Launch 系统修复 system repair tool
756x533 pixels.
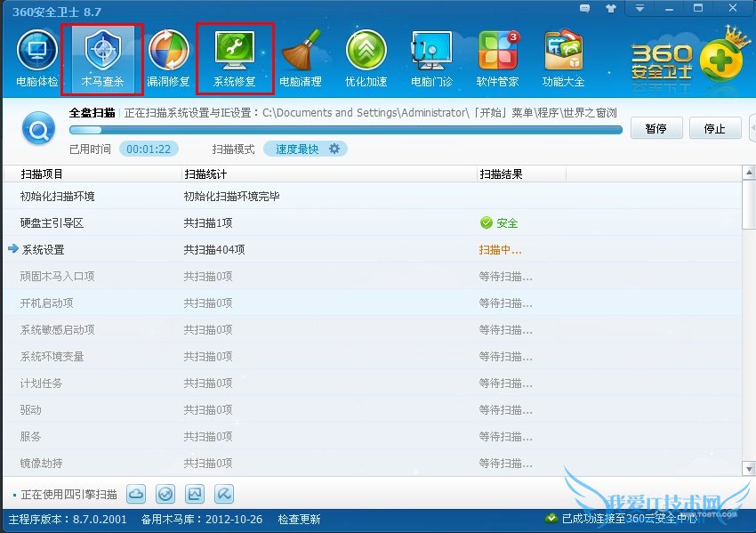pos(234,53)
